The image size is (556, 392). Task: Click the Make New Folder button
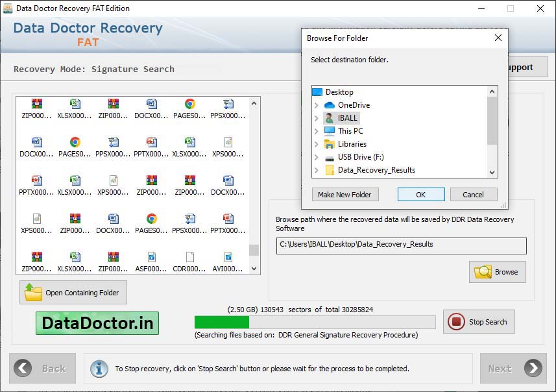pos(344,194)
